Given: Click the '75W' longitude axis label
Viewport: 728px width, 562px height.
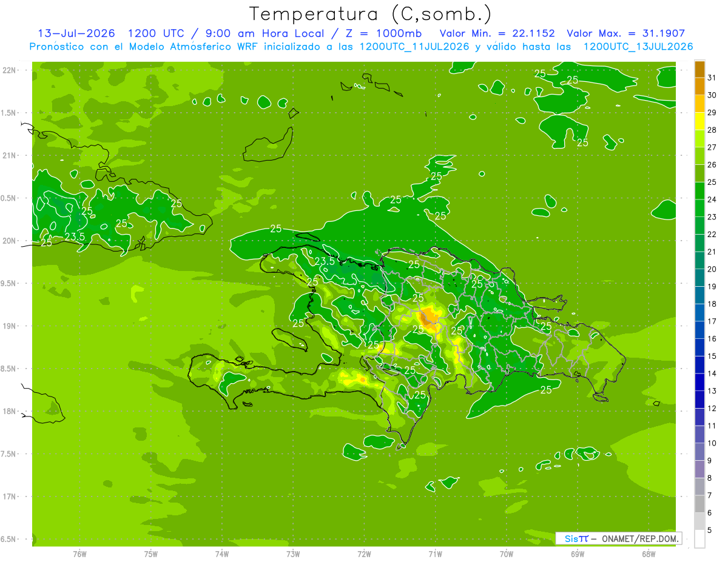Looking at the screenshot, I should click(x=151, y=554).
